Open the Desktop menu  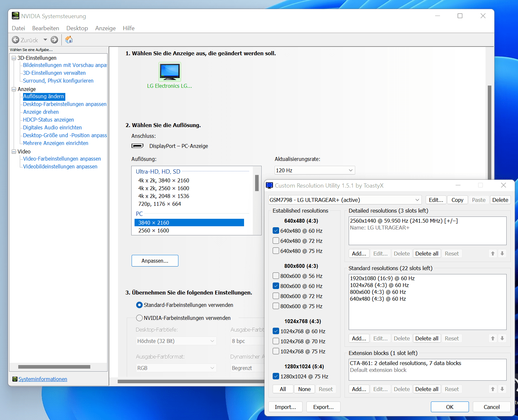[x=77, y=28]
